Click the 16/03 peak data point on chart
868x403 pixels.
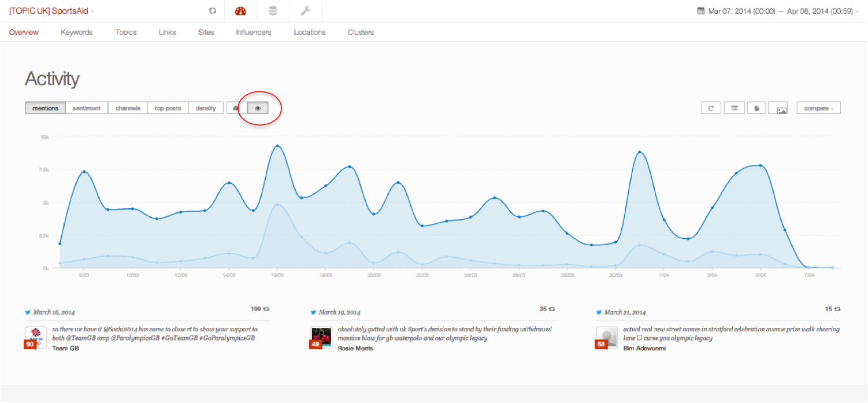coord(277,146)
